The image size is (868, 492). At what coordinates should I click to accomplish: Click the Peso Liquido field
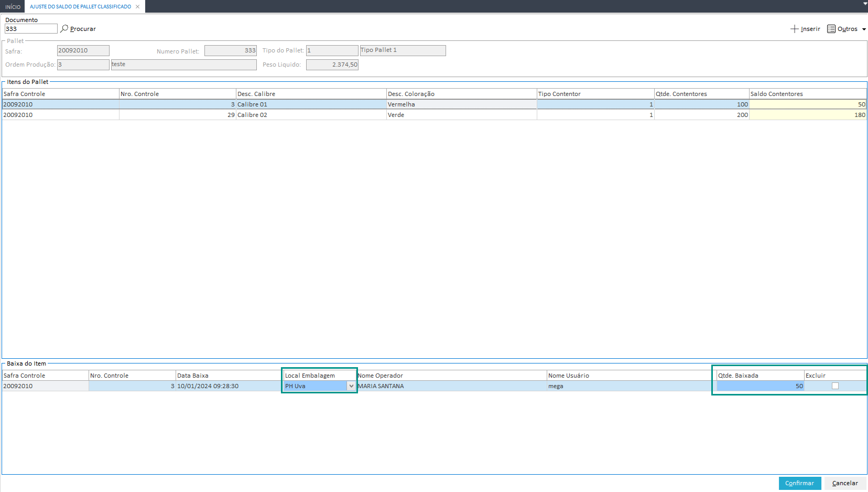pos(332,65)
